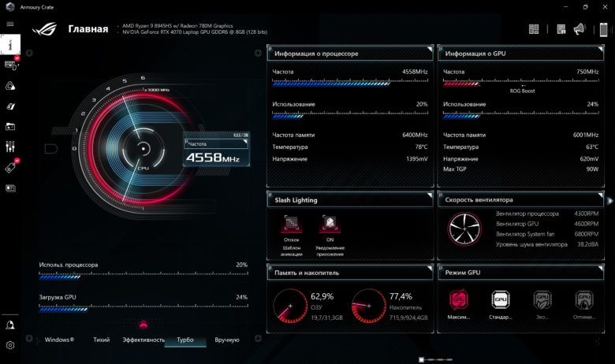The image size is (615, 364).
Task: Click the Информация о GPU panel header
Action: click(x=520, y=54)
